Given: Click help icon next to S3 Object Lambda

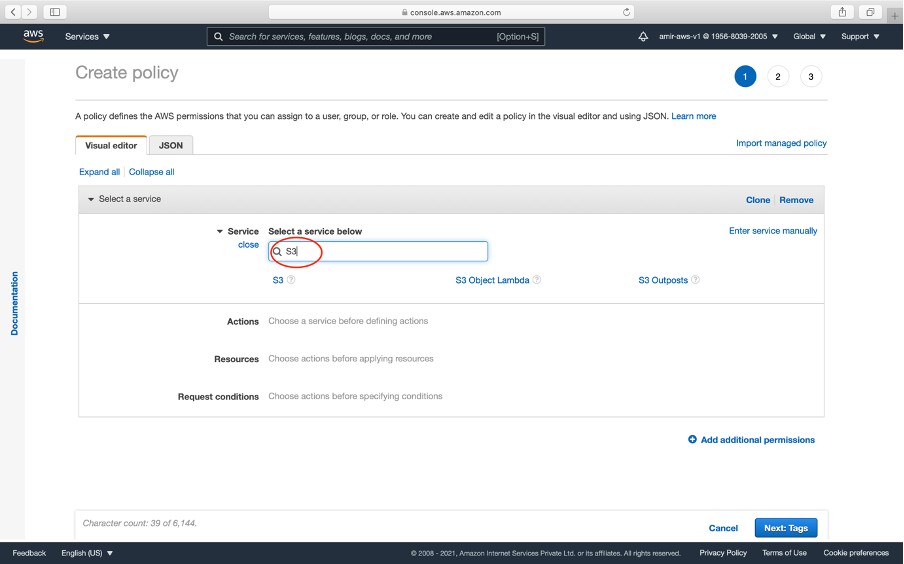Looking at the screenshot, I should click(x=537, y=280).
